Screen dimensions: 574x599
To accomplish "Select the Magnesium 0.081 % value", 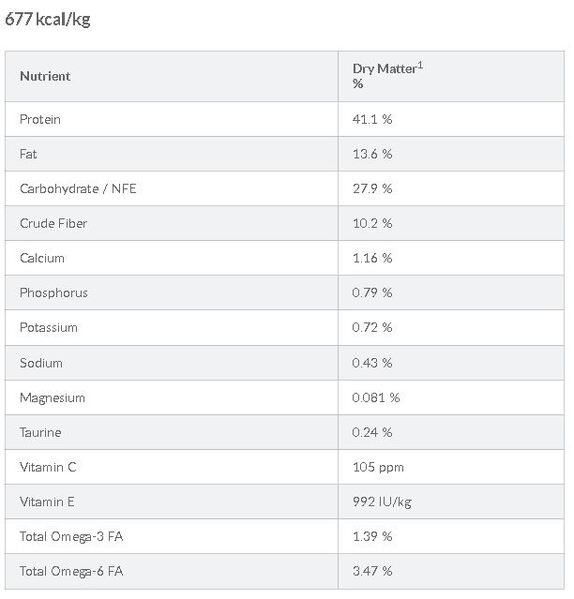I will tap(376, 398).
